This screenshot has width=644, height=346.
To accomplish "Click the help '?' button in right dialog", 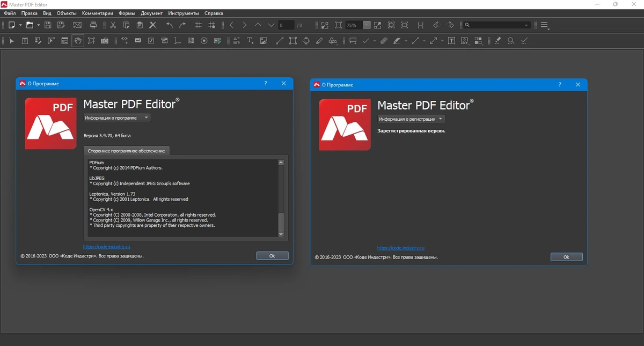I will pyautogui.click(x=560, y=85).
